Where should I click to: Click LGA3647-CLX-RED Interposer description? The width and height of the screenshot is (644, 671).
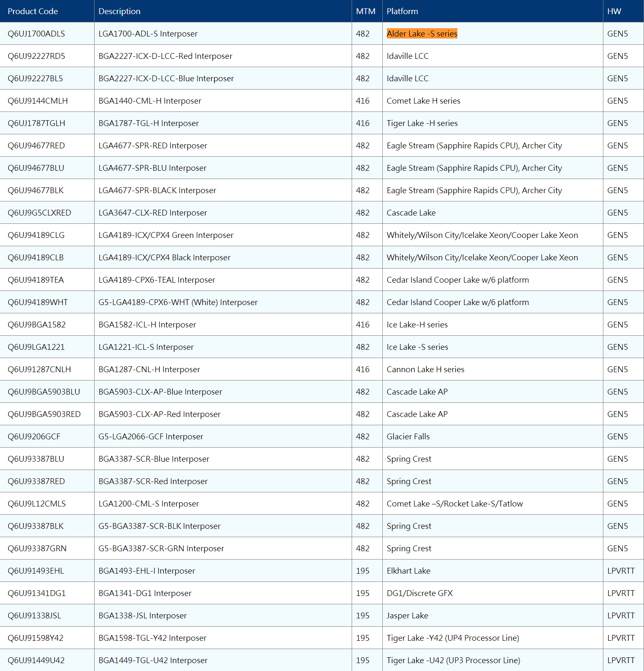pyautogui.click(x=153, y=213)
